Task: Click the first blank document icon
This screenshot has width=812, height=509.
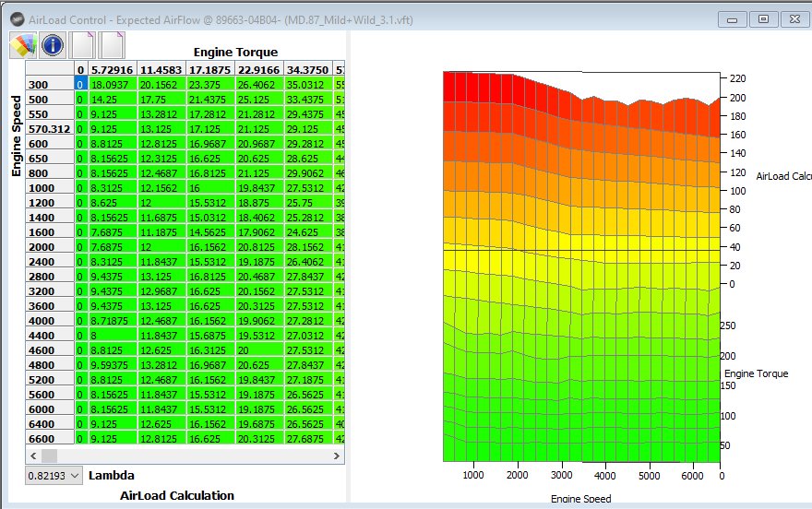Action: (83, 45)
